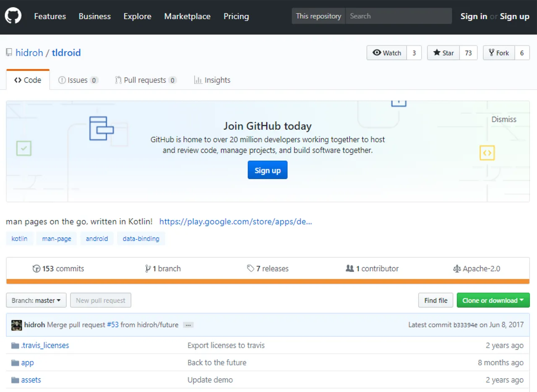View the 1 contributor page
The width and height of the screenshot is (537, 392).
[x=372, y=269]
